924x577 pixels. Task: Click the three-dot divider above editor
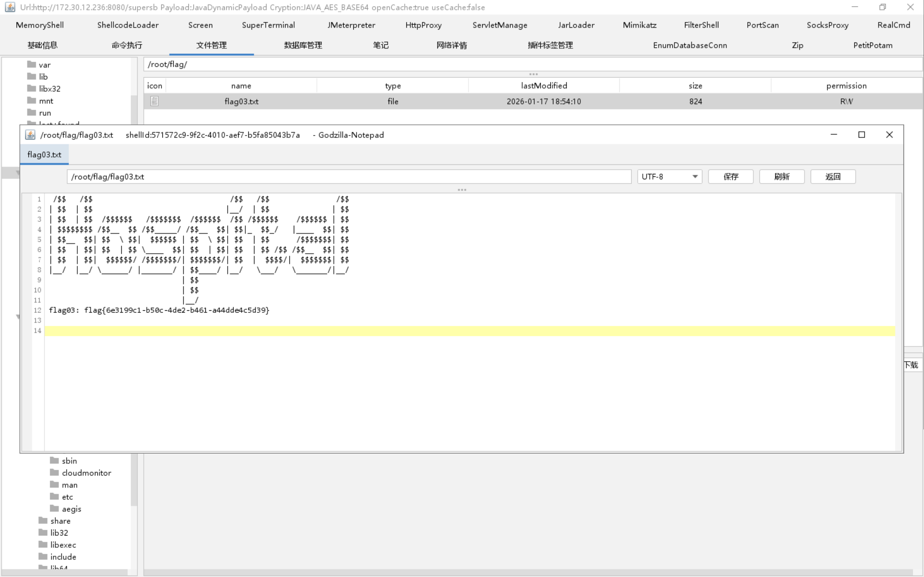(462, 190)
